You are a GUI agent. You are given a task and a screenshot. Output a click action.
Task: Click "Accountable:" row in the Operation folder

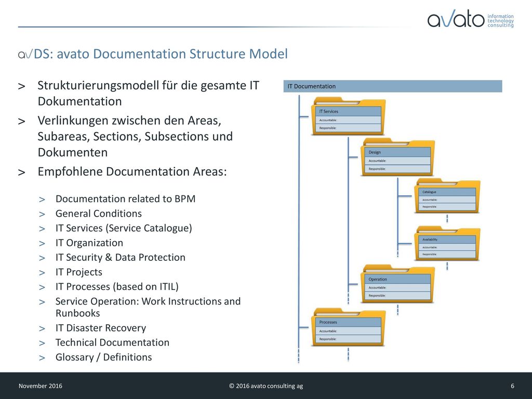coord(397,288)
